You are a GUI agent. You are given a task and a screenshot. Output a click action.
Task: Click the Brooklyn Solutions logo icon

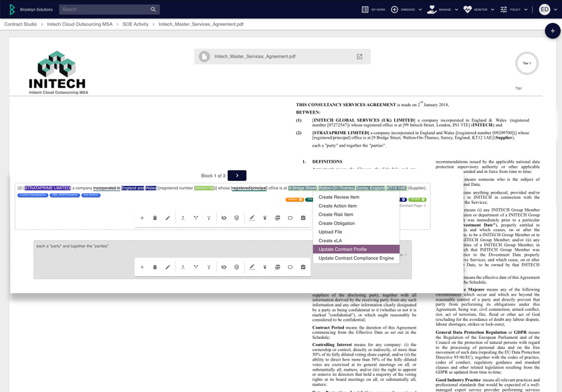12,9
